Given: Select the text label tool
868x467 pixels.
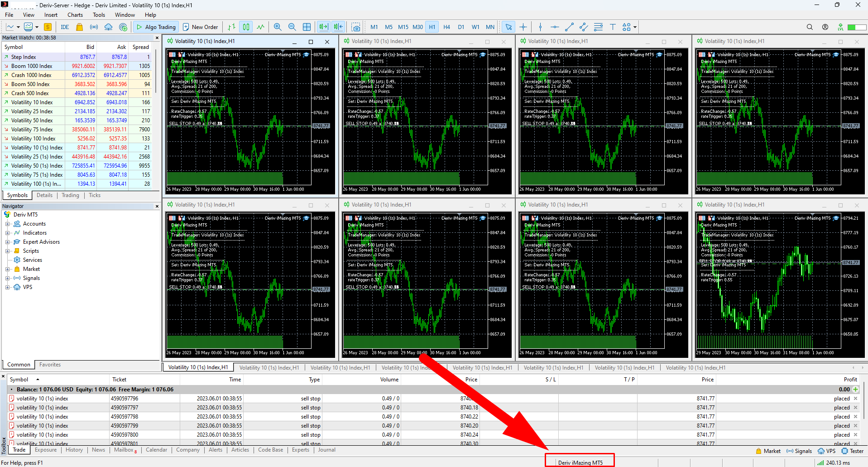Looking at the screenshot, I should tap(613, 27).
